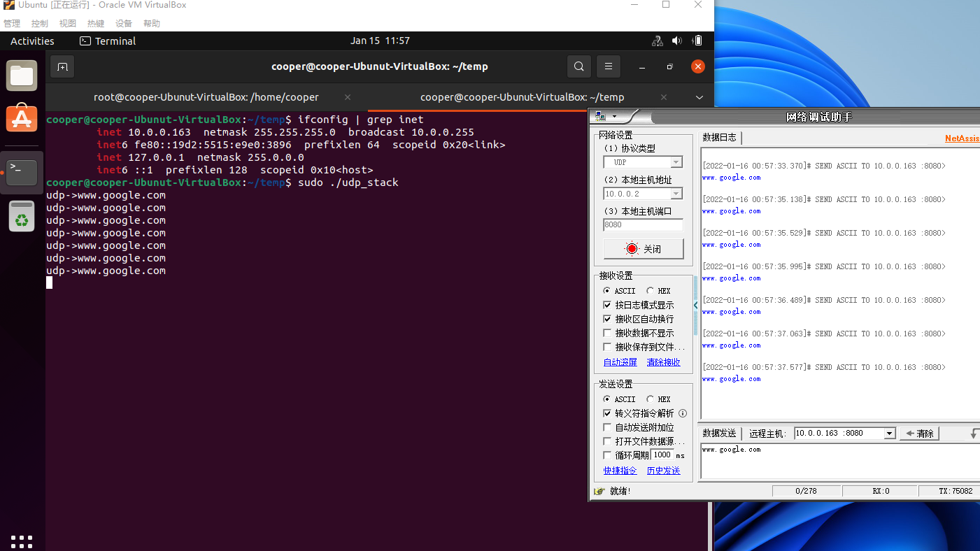Click the 自动滚屏 link
This screenshot has height=551, width=980.
[x=620, y=362]
